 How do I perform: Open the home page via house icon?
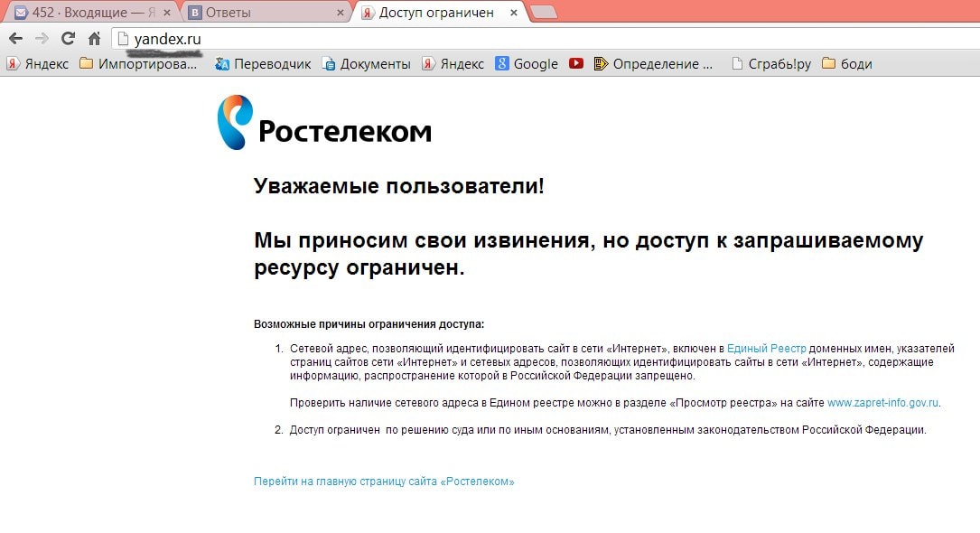click(94, 39)
